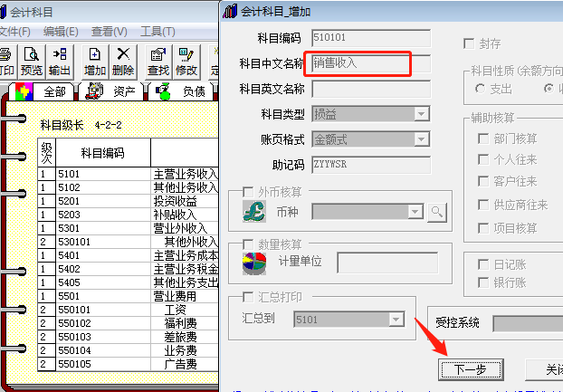The height and width of the screenshot is (392, 563).
Task: Check 个人往来 auxiliary option
Action: 483,159
